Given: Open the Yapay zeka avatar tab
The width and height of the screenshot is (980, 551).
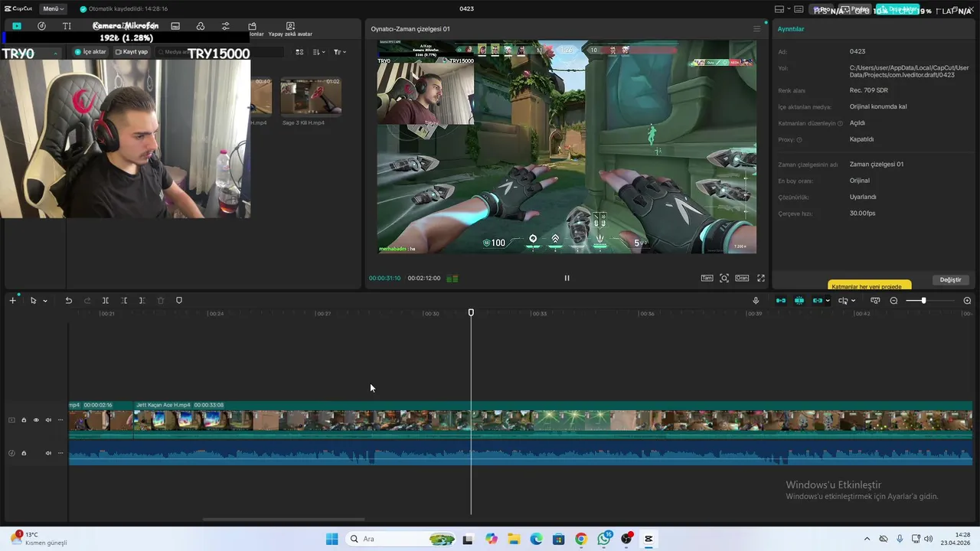Looking at the screenshot, I should pyautogui.click(x=290, y=29).
